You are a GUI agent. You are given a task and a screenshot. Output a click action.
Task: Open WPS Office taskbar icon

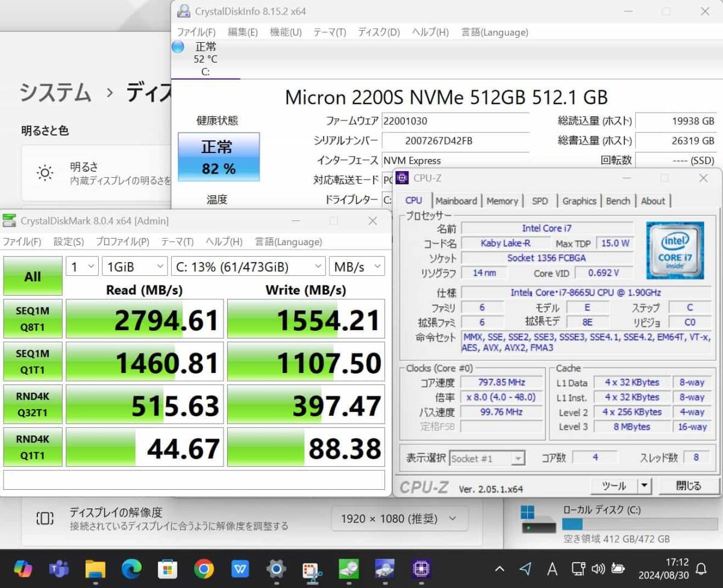click(240, 568)
